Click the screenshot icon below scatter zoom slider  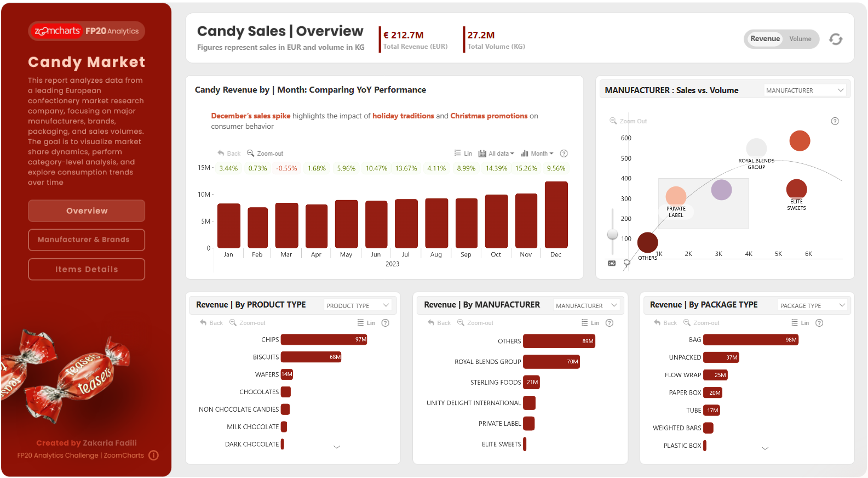pos(612,263)
